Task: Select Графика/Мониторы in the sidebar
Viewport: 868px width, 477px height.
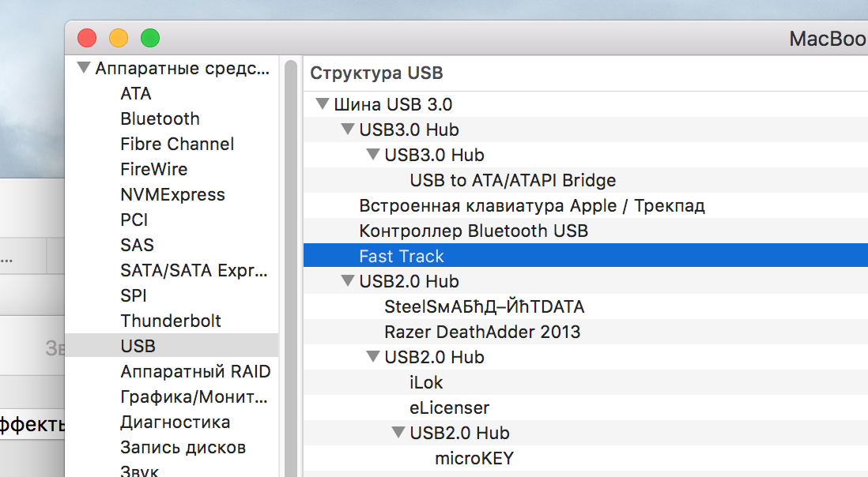Action: click(194, 397)
